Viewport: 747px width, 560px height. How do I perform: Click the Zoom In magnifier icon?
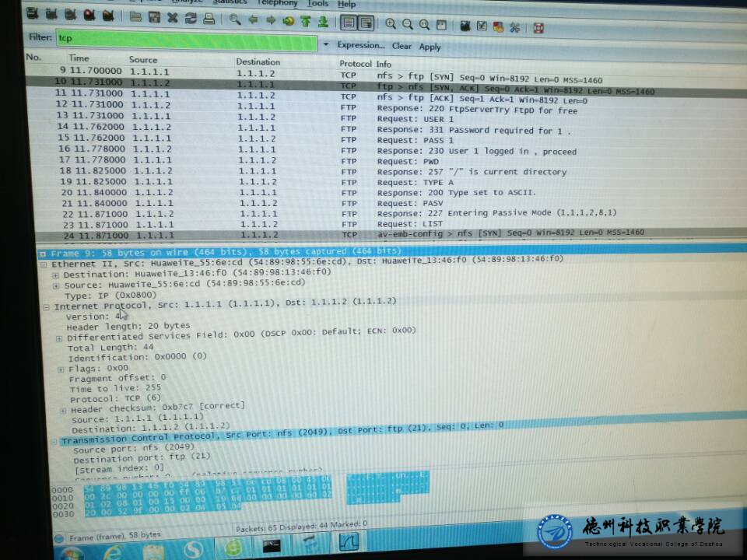pyautogui.click(x=390, y=24)
